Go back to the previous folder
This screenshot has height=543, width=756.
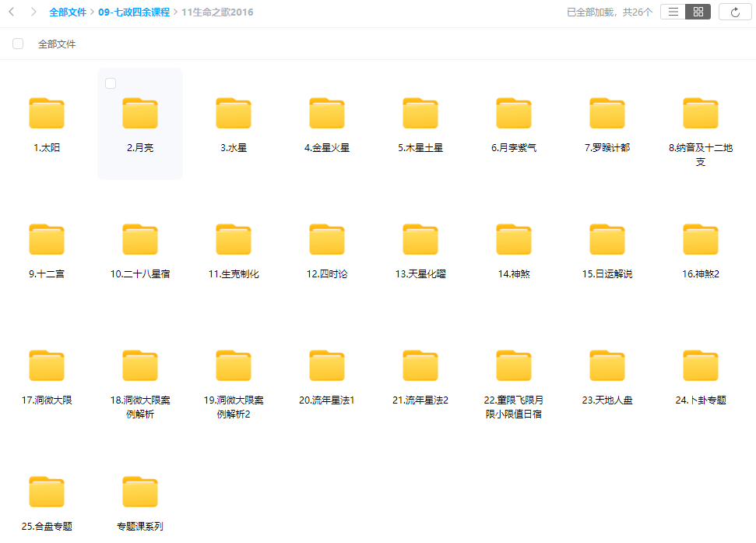12,12
